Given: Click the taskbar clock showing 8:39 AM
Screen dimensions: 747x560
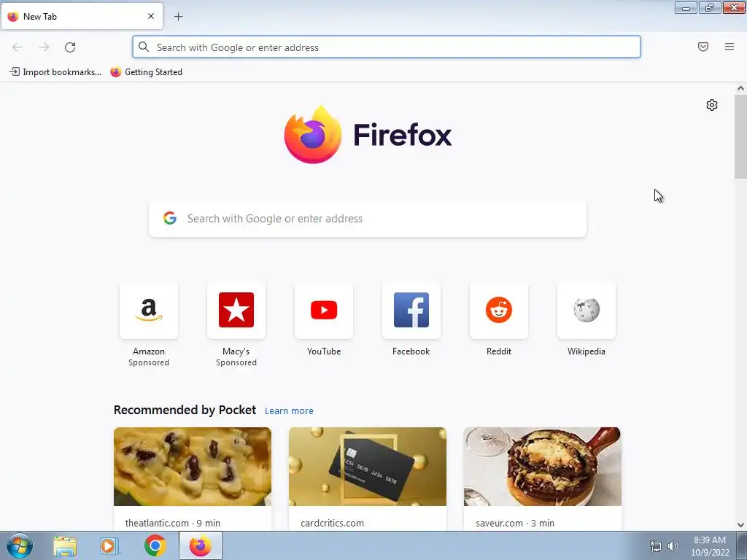Looking at the screenshot, I should coord(710,546).
